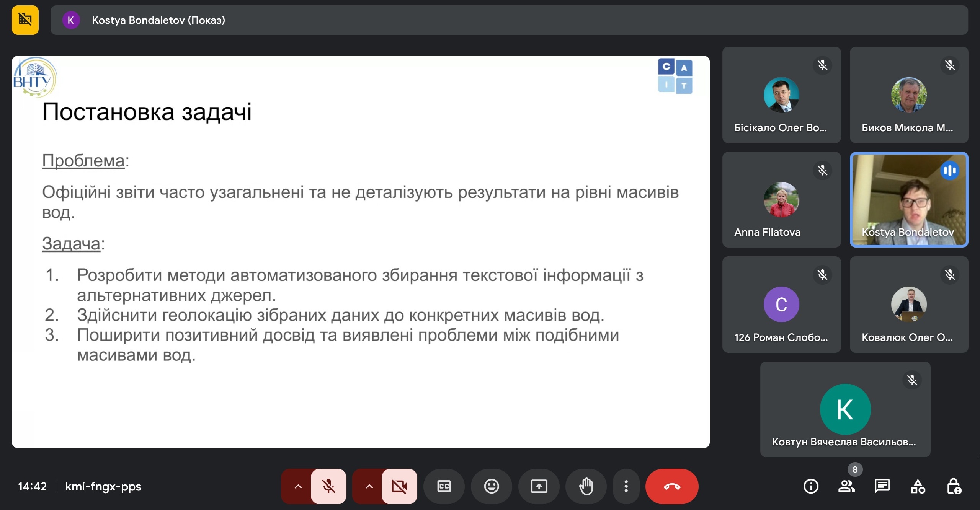Screen dimensions: 980x510
Task: Send a reaction with the emoji button
Action: point(492,486)
